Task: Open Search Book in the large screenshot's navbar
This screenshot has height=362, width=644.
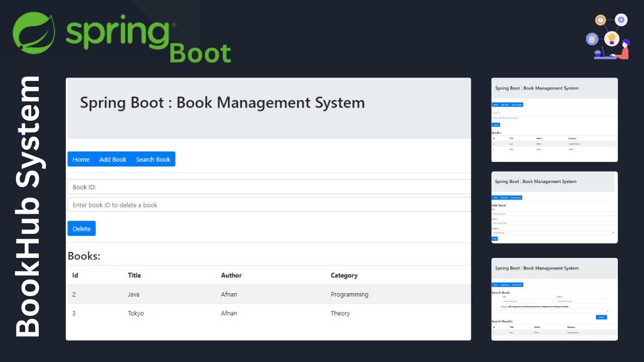Action: click(x=153, y=159)
